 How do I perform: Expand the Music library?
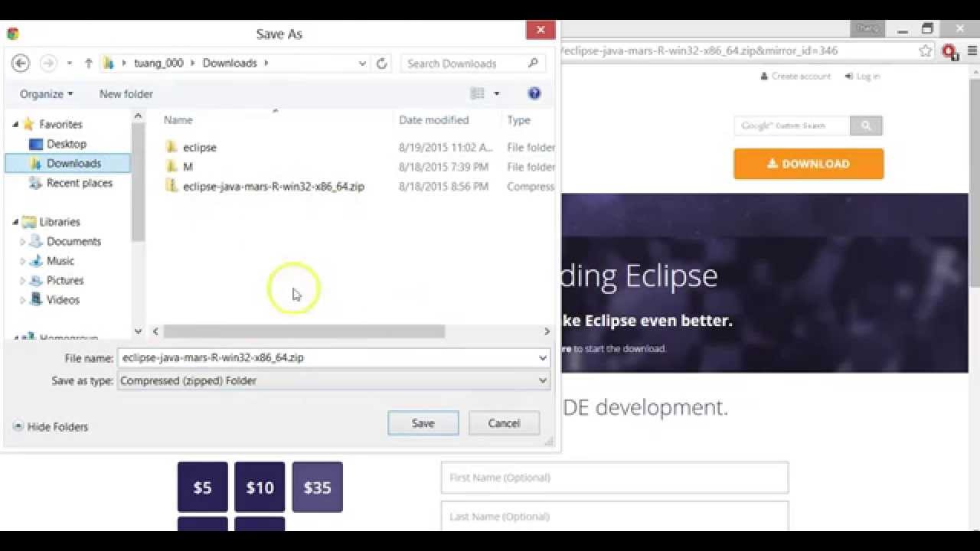coord(22,261)
